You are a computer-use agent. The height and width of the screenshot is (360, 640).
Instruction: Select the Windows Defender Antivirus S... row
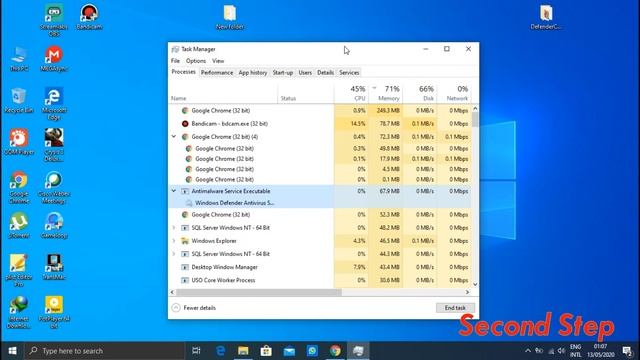pyautogui.click(x=320, y=203)
